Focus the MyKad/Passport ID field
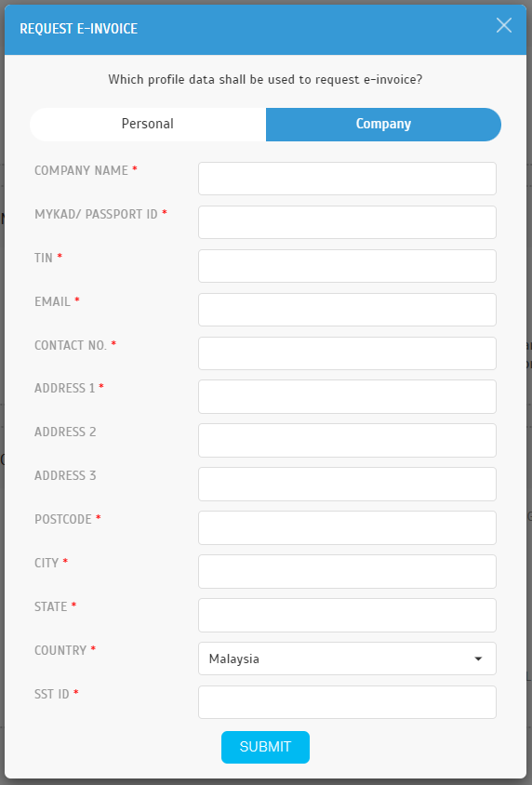 [347, 221]
